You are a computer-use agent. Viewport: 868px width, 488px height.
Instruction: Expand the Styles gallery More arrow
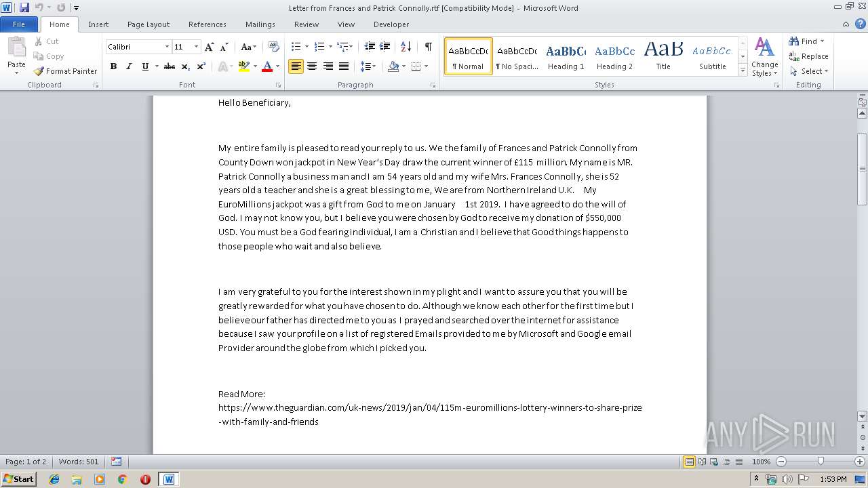pyautogui.click(x=743, y=70)
